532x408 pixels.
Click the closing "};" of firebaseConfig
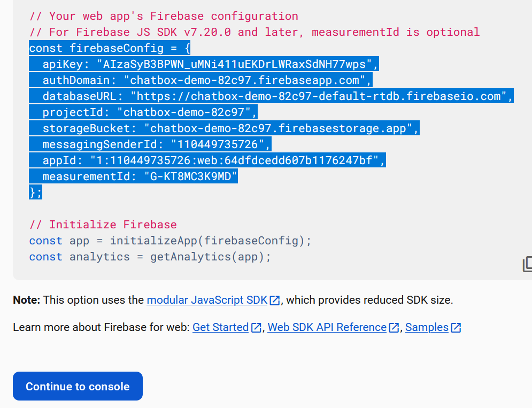click(36, 193)
